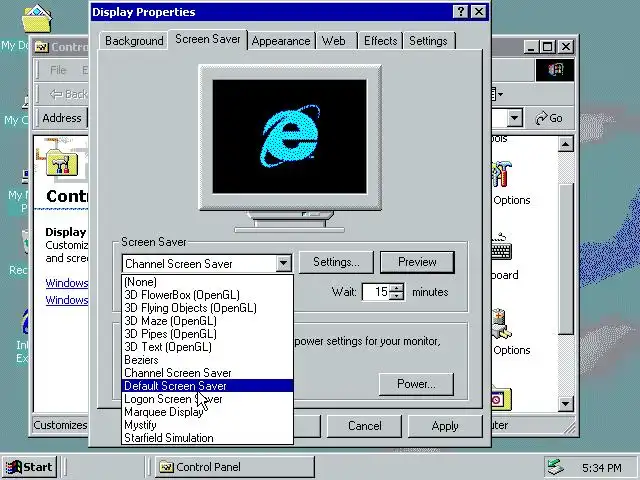Choose Logon Screen Saver from the list
Viewport: 640px width, 480px height.
[207, 399]
